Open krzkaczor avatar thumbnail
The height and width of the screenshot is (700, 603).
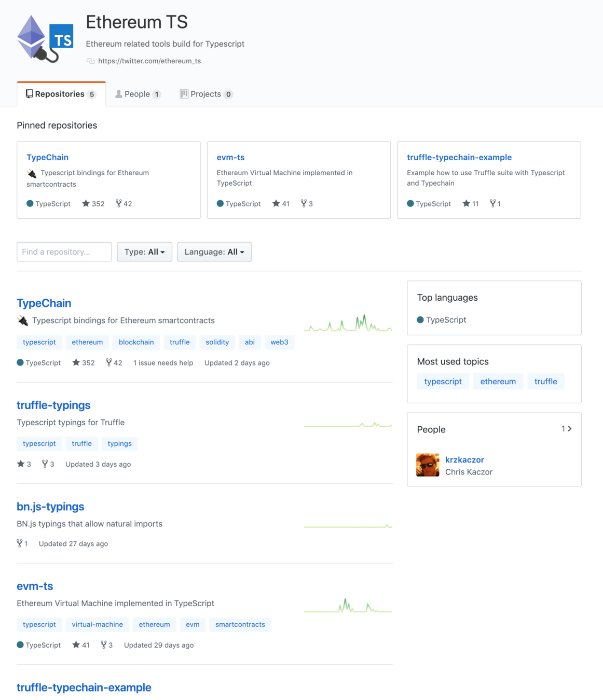pyautogui.click(x=428, y=465)
